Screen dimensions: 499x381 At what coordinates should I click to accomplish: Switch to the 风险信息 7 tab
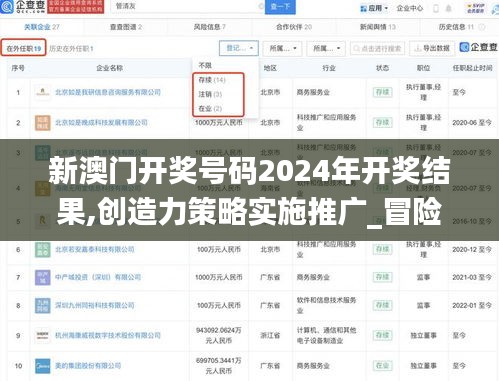coord(210,27)
